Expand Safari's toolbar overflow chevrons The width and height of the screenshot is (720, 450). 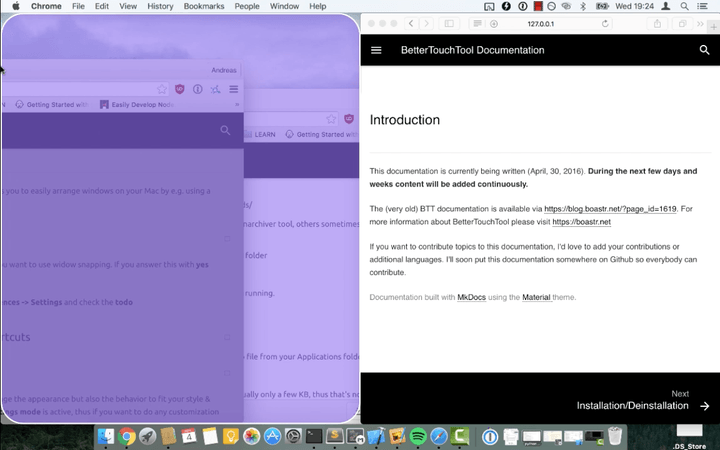pos(700,23)
